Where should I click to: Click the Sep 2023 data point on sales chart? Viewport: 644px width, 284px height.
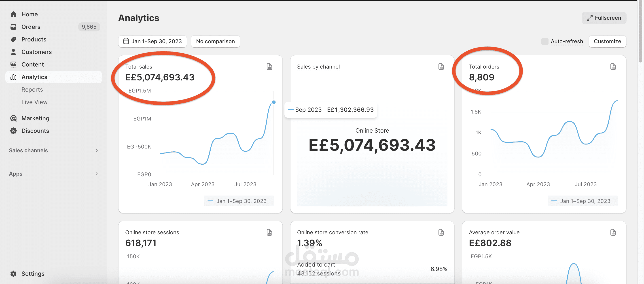tap(274, 102)
